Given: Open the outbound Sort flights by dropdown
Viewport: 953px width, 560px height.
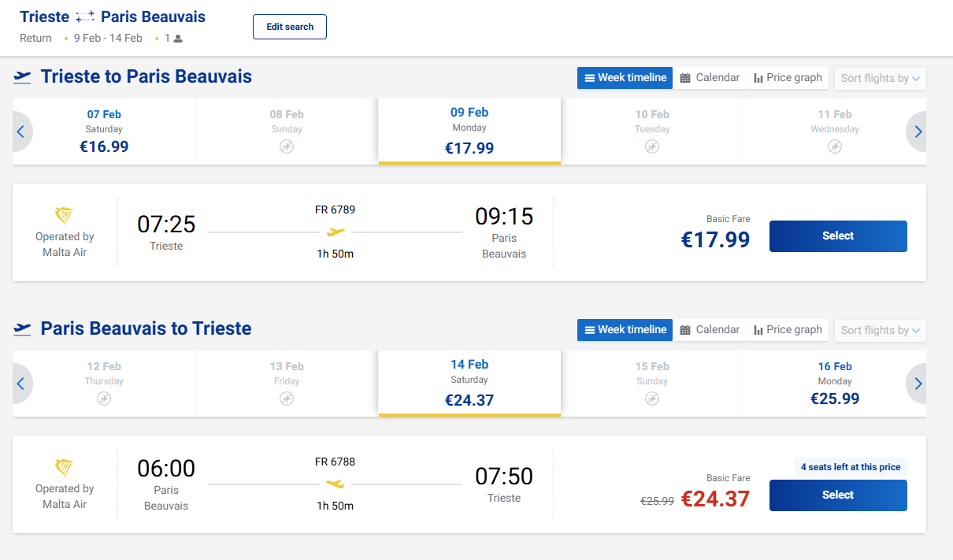Looking at the screenshot, I should pos(880,78).
